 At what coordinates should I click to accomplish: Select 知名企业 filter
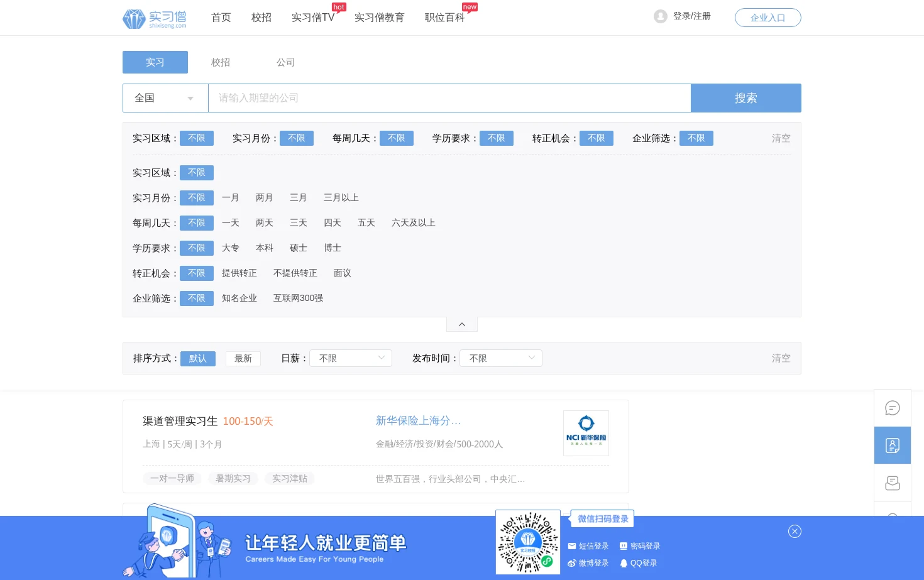[x=239, y=298]
